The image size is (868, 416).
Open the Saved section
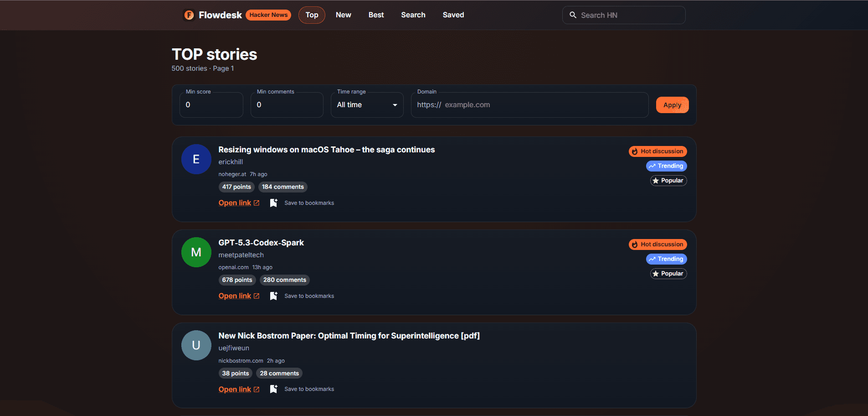coord(453,15)
